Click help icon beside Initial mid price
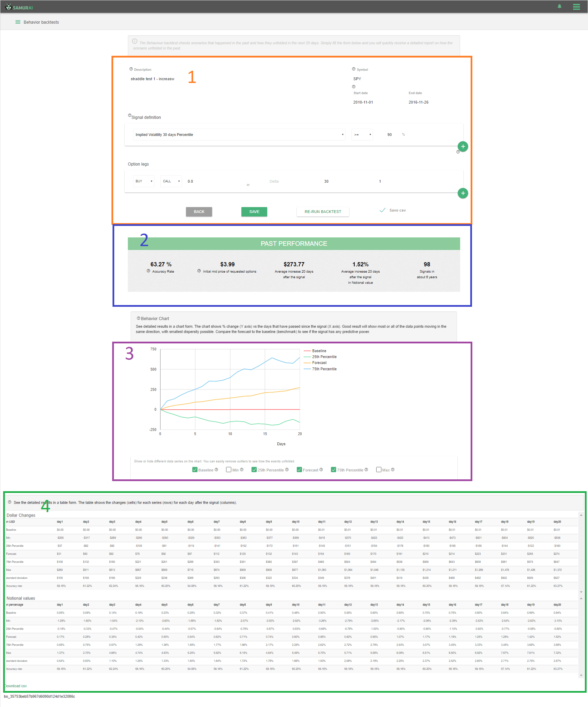The height and width of the screenshot is (707, 588). 199,271
